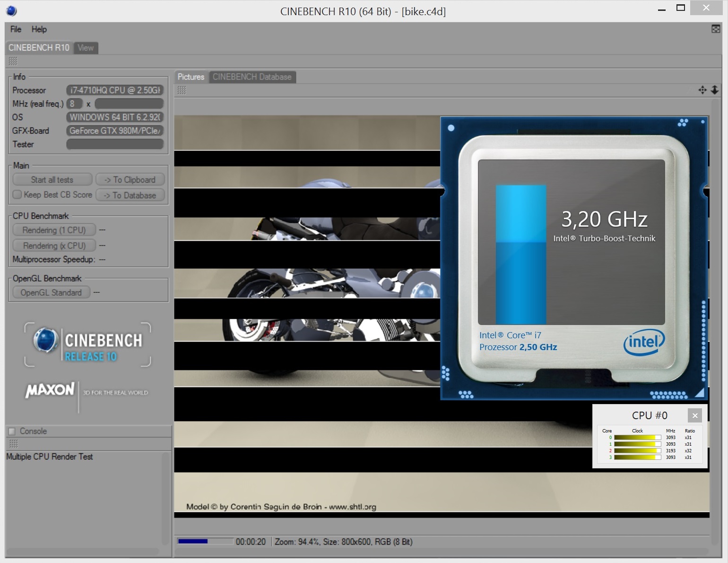
Task: Click the render progress bar
Action: [x=205, y=541]
